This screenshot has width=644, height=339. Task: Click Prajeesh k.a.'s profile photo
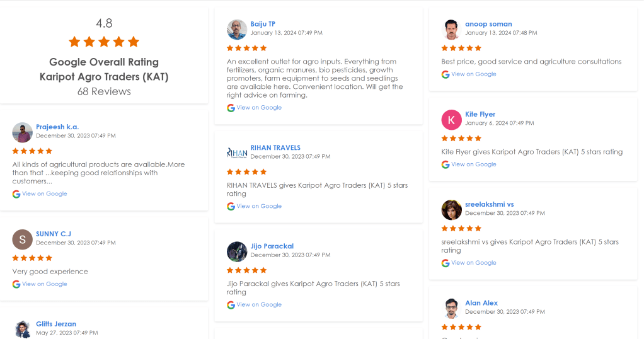[22, 132]
